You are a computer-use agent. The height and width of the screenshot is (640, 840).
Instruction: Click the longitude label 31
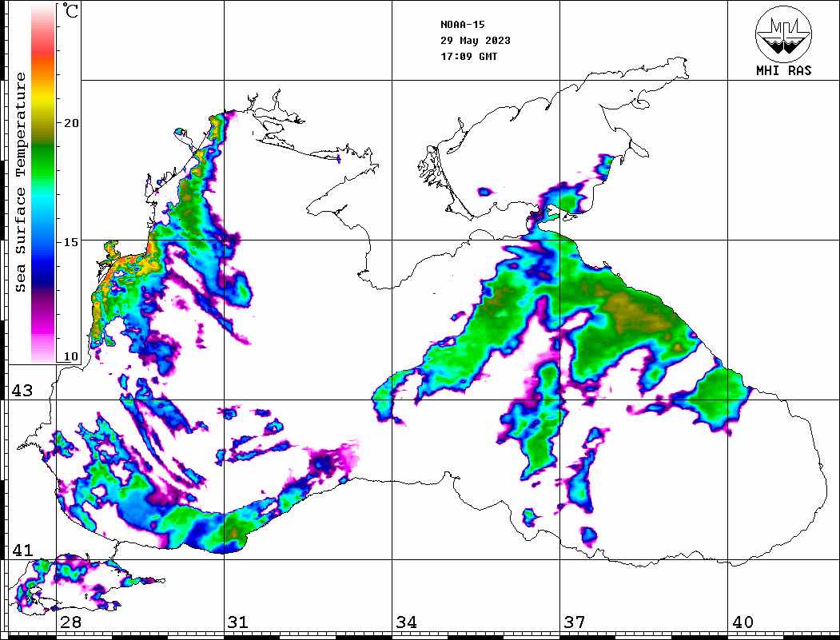[237, 622]
